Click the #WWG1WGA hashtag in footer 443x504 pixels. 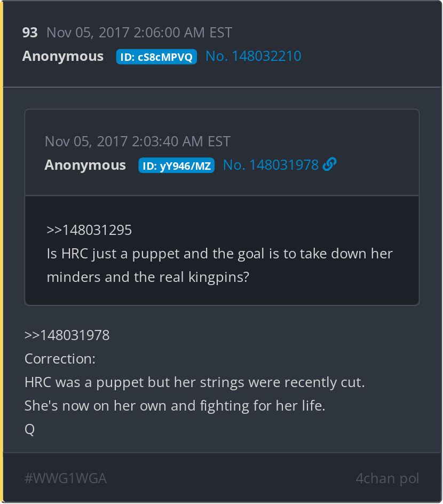pos(66,478)
